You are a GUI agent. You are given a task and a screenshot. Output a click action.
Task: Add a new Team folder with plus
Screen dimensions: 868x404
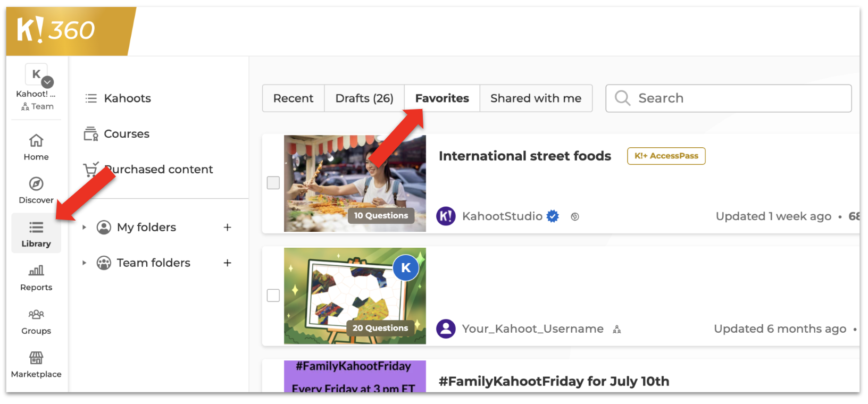pos(228,263)
